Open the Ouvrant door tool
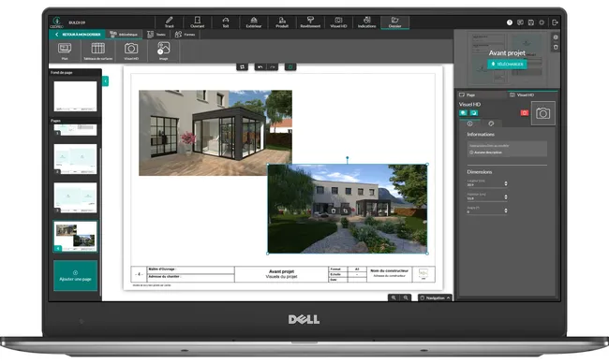Image resolution: width=609 pixels, height=364 pixels. click(198, 22)
